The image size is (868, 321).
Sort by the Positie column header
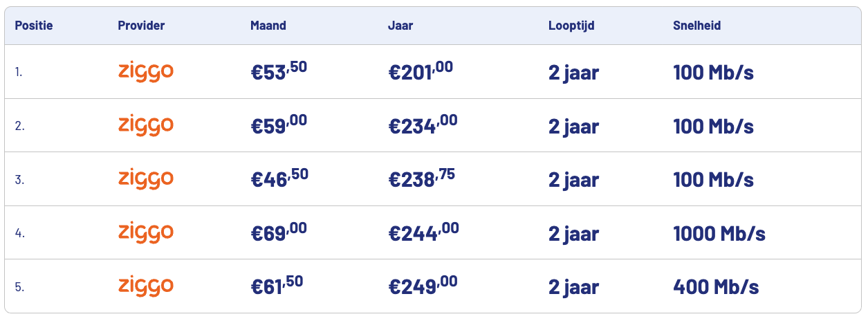[34, 26]
